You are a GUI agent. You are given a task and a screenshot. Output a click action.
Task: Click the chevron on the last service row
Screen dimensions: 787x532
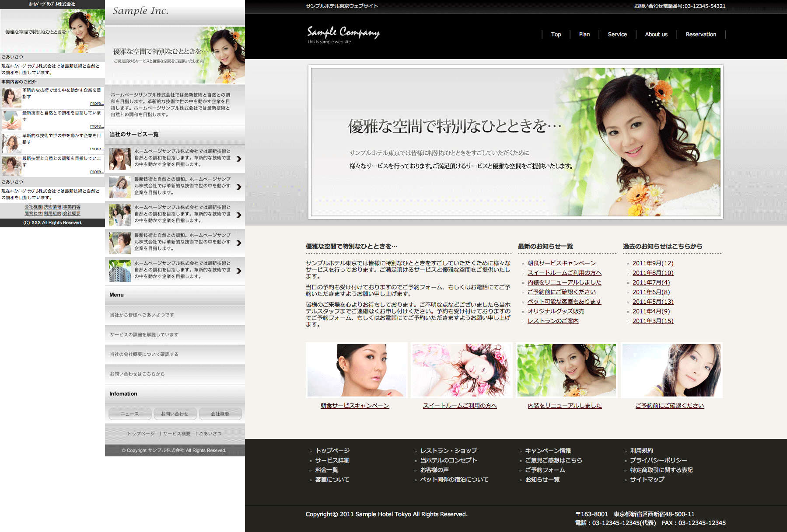pos(239,271)
